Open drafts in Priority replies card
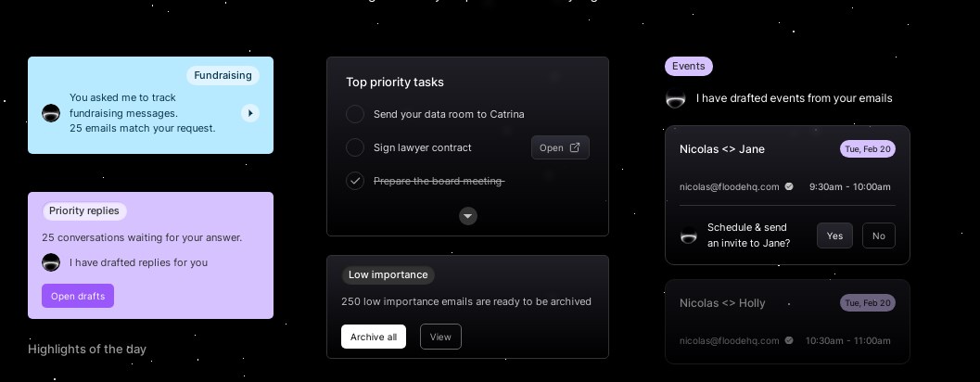This screenshot has width=980, height=382. click(78, 296)
